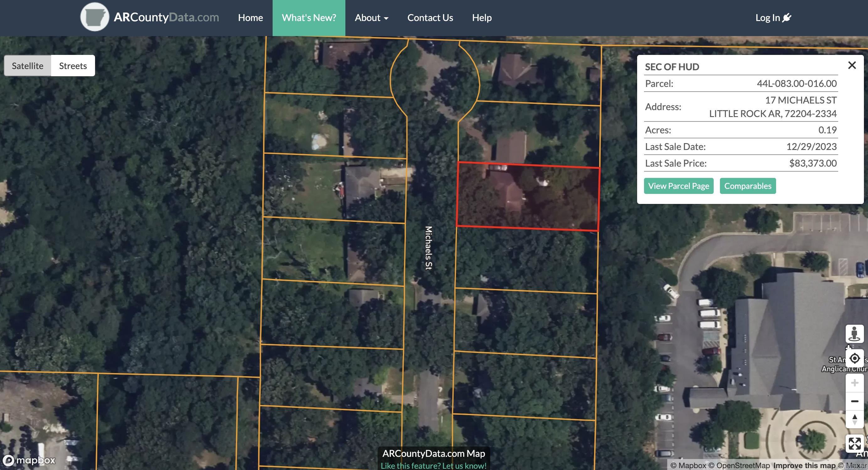Close the SEC OF HUD popup
The image size is (868, 470).
[852, 65]
